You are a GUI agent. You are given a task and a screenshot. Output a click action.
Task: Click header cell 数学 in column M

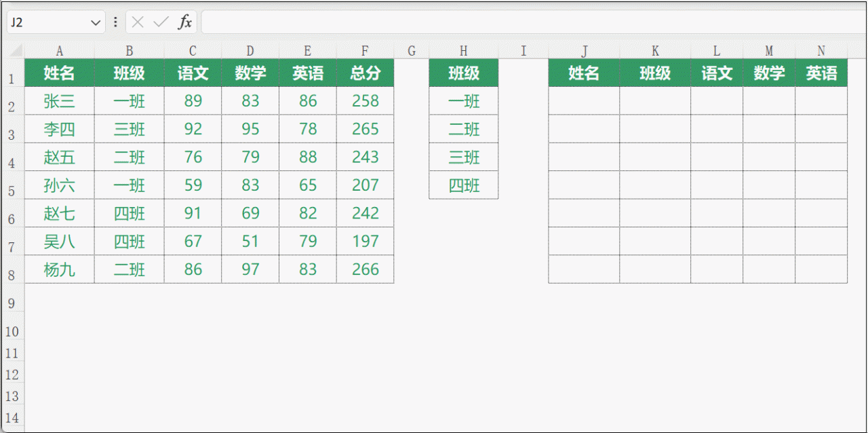point(769,73)
